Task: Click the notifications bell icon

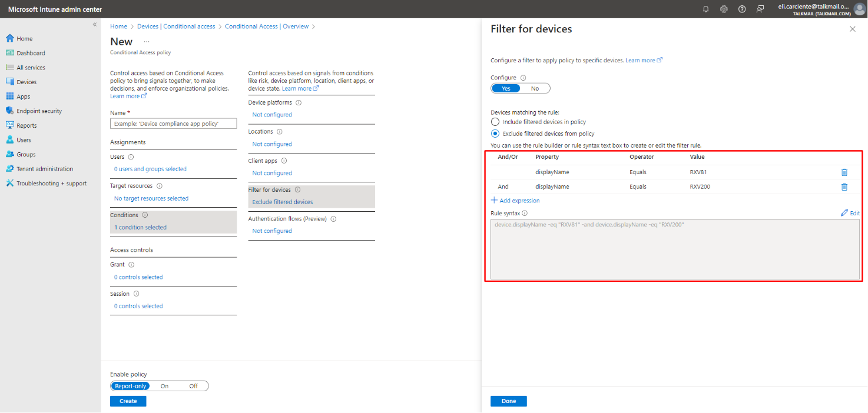Action: [x=706, y=9]
